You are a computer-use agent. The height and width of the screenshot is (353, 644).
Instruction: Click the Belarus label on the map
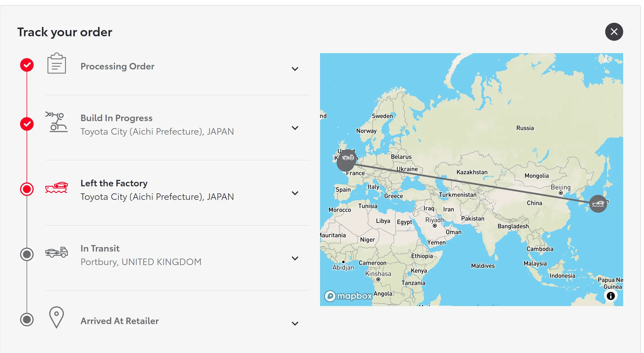401,157
